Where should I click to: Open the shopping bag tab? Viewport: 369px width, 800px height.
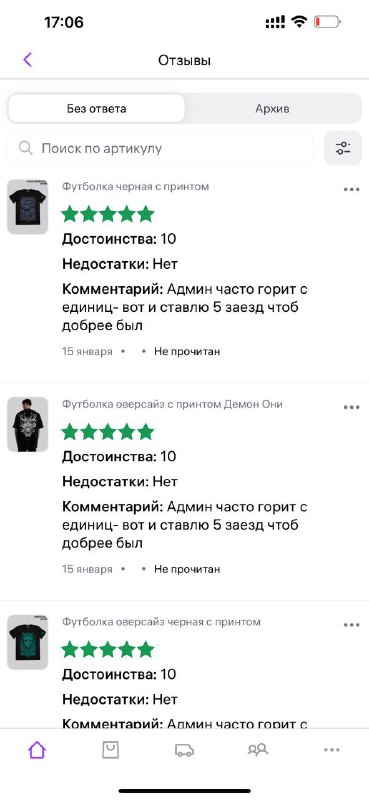pyautogui.click(x=110, y=749)
